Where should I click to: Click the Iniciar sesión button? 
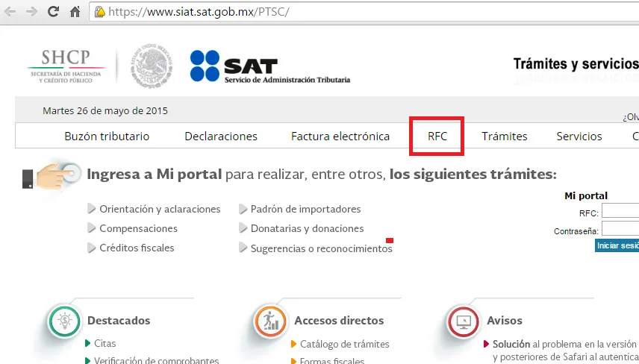(617, 245)
